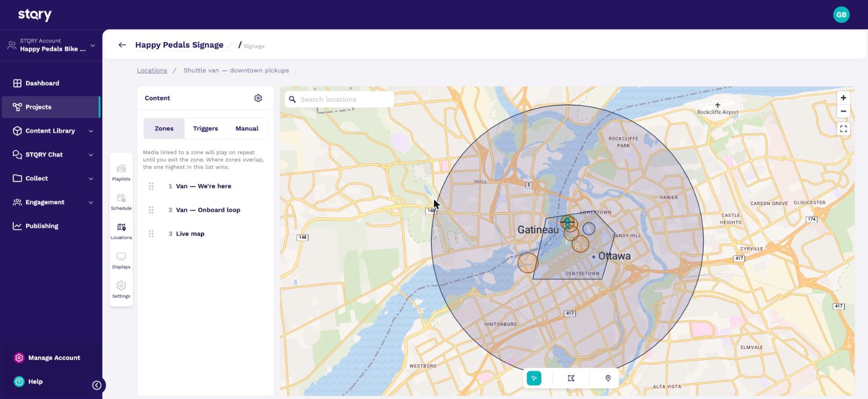Open the Settings panel icon in side strip
Image resolution: width=868 pixels, height=399 pixels.
click(121, 290)
